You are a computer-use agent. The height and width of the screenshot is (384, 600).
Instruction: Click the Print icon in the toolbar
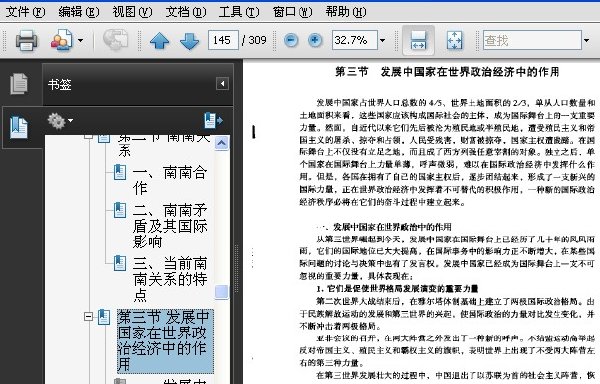[x=26, y=40]
